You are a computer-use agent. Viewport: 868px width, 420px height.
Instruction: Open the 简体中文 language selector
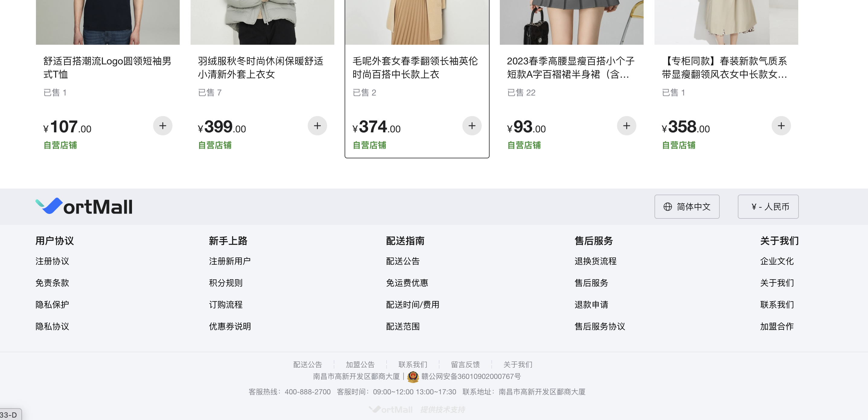(687, 207)
